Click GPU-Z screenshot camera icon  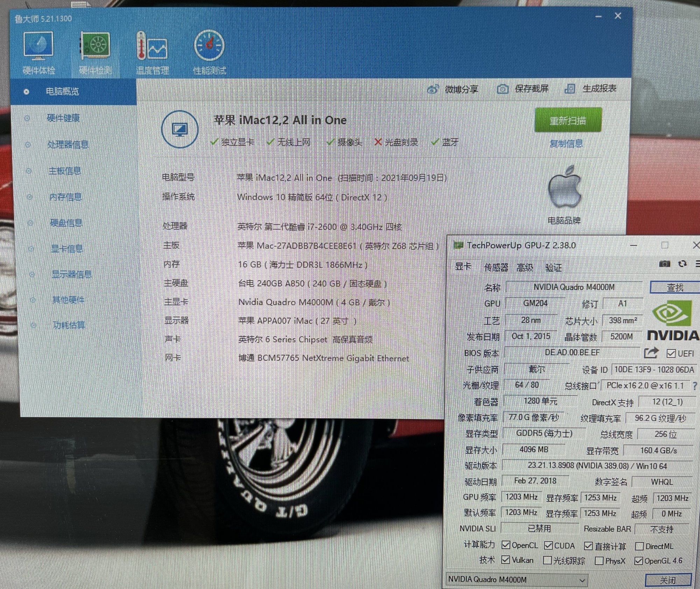(x=664, y=264)
